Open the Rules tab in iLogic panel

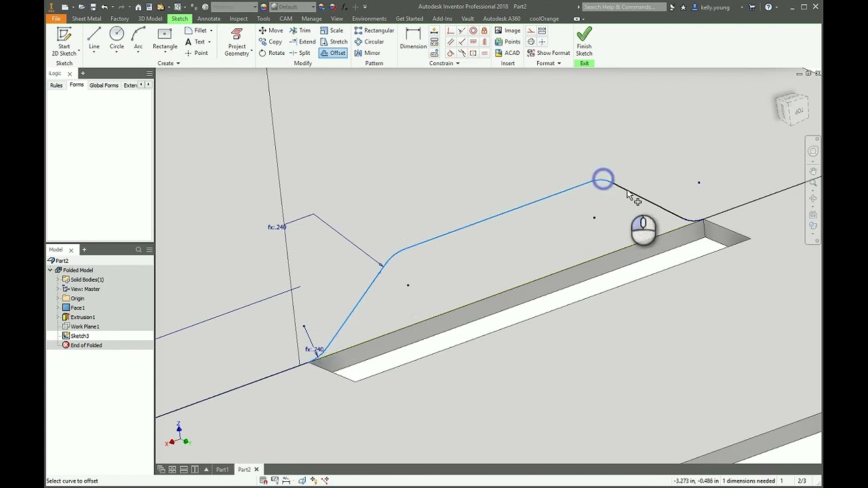[x=56, y=85]
